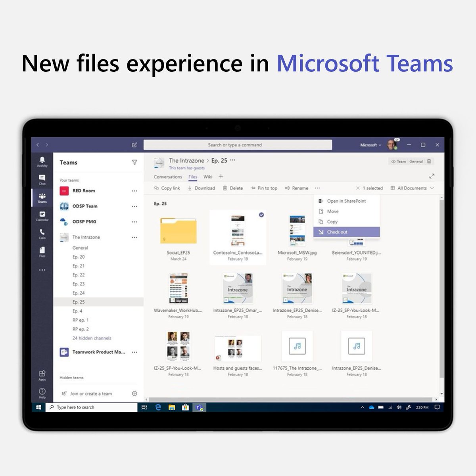476x476 pixels.
Task: Click Copy link in the toolbar
Action: pos(167,188)
